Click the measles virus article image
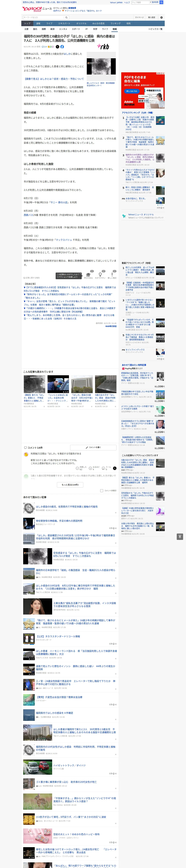The width and height of the screenshot is (186, 868). pyautogui.click(x=101, y=66)
